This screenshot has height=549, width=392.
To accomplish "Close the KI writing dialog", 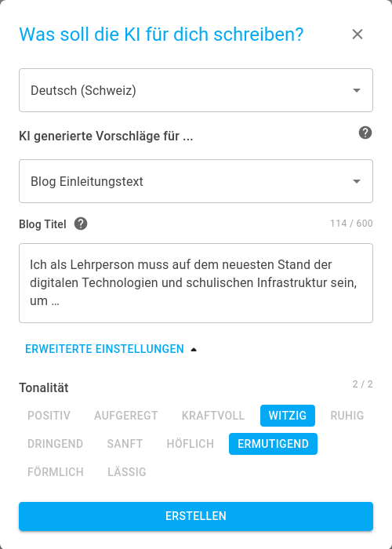I will [x=358, y=35].
